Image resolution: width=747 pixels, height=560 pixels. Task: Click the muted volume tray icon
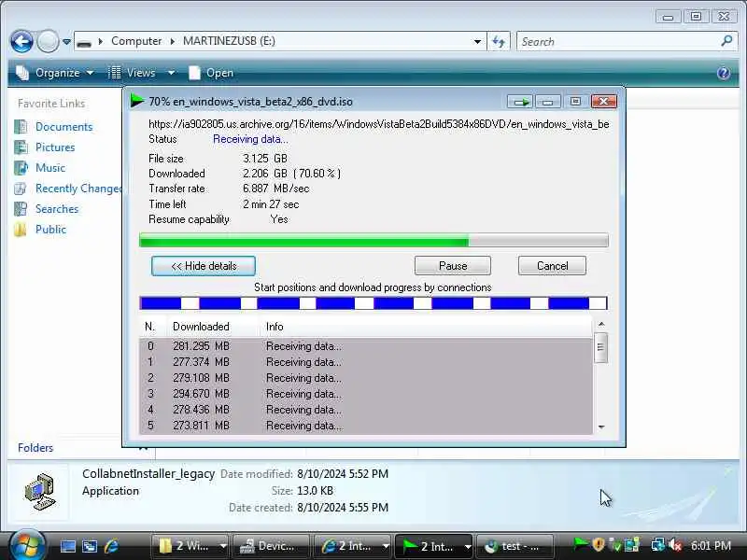[x=674, y=545]
